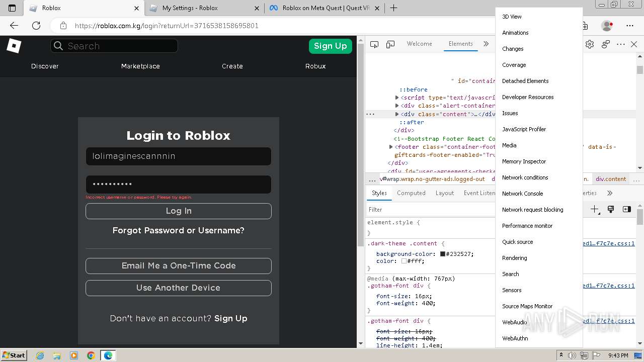Screen dimensions: 644x362
Task: Click the green Sign Up button
Action: (x=330, y=46)
